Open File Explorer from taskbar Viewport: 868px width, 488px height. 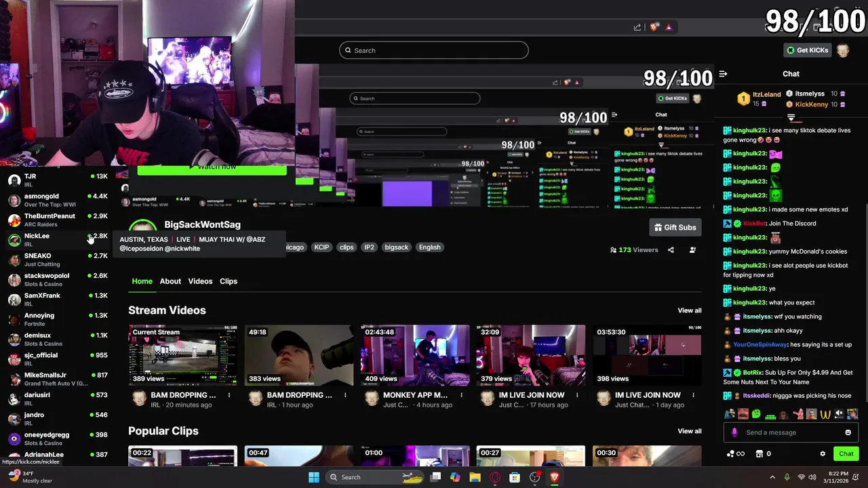click(x=475, y=477)
